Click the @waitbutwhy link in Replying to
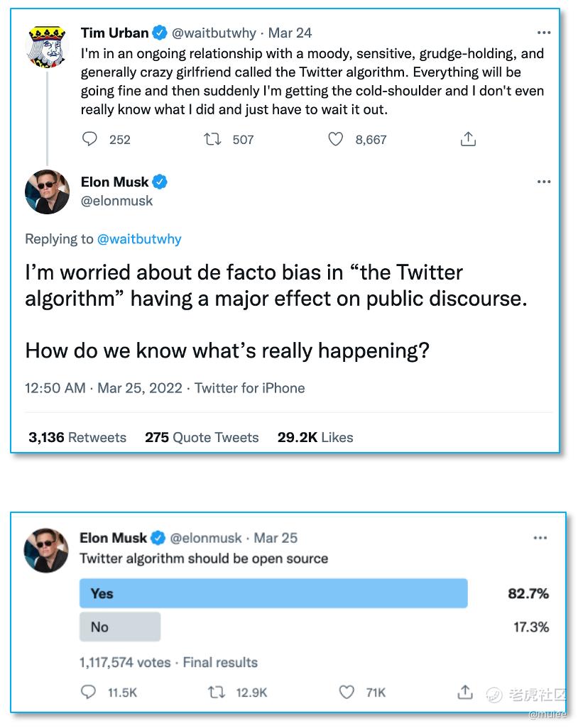578x728 pixels. (x=138, y=239)
